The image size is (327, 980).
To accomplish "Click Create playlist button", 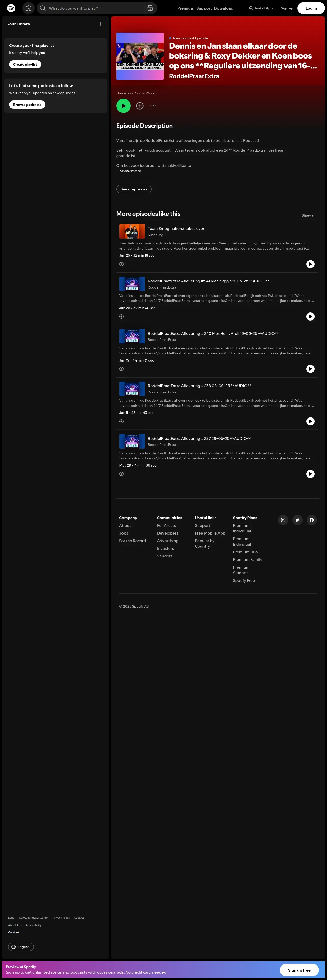I will pyautogui.click(x=25, y=64).
